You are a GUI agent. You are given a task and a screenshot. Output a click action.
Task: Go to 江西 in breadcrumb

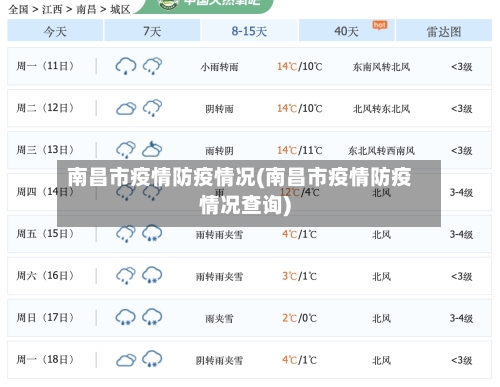[x=52, y=9]
